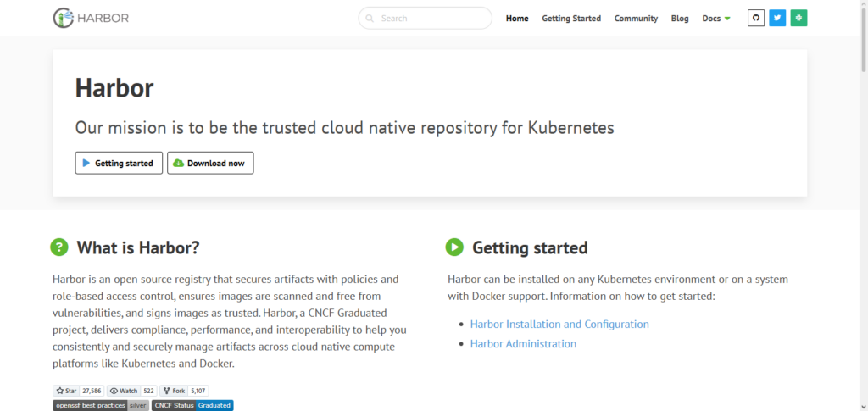Viewport: 868px width, 411px height.
Task: Click the GitHub Star button
Action: 66,391
